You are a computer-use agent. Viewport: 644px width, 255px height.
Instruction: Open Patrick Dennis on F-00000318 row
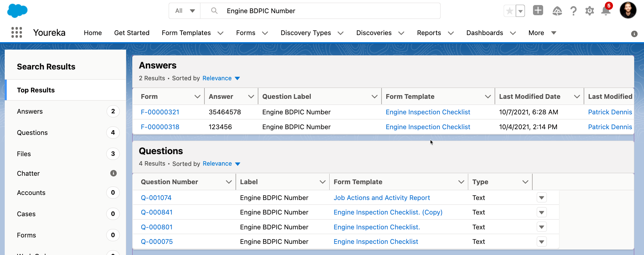coord(610,127)
